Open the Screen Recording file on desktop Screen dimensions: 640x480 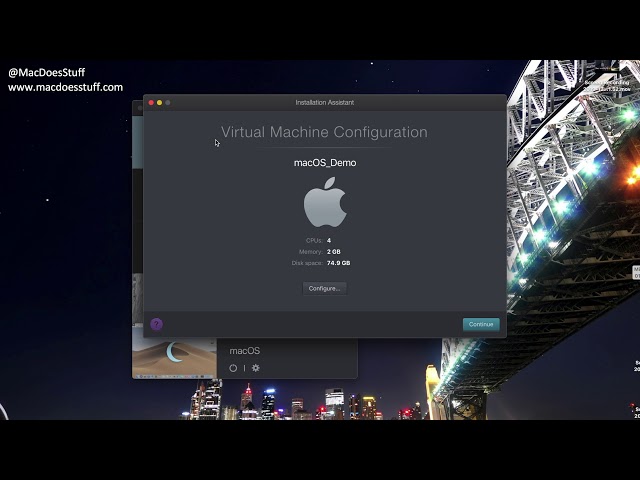click(608, 78)
